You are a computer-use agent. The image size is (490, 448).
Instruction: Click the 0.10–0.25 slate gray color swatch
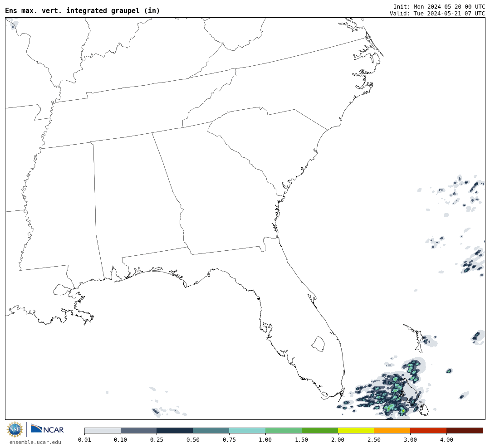pos(139,431)
